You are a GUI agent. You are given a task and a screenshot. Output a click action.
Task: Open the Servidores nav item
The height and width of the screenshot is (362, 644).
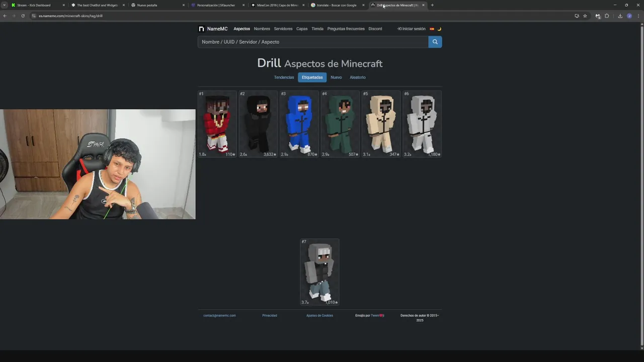coord(283,29)
